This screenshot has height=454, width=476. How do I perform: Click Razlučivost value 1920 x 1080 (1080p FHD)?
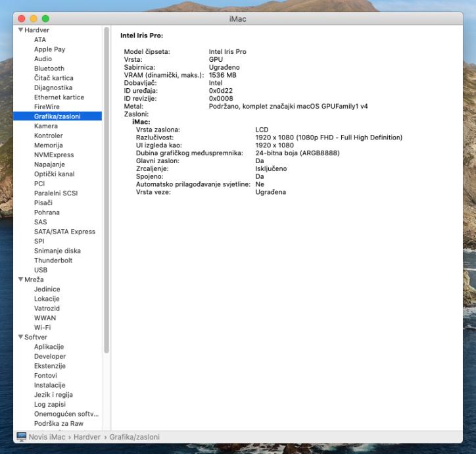point(329,138)
